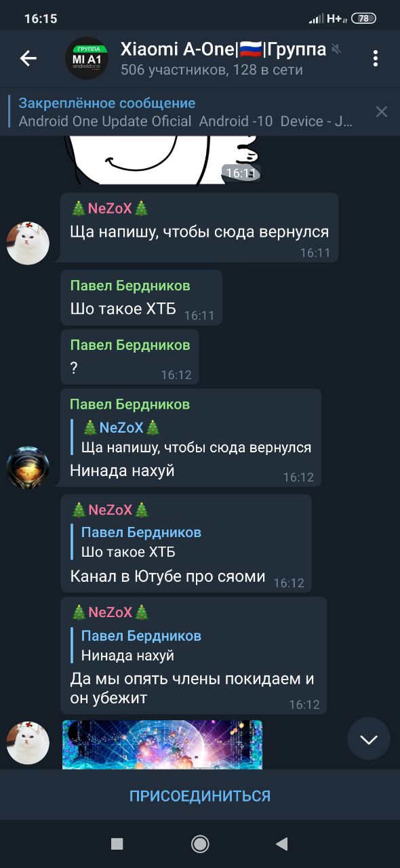The image size is (400, 868).
Task: Open the three-dot overflow menu
Action: pyautogui.click(x=375, y=58)
